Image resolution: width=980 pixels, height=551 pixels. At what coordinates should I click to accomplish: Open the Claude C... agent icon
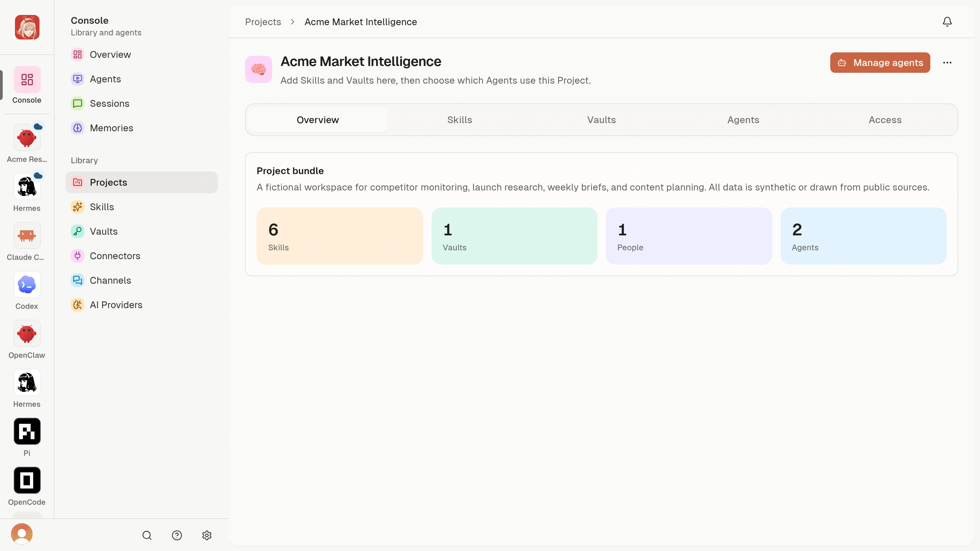pyautogui.click(x=27, y=235)
